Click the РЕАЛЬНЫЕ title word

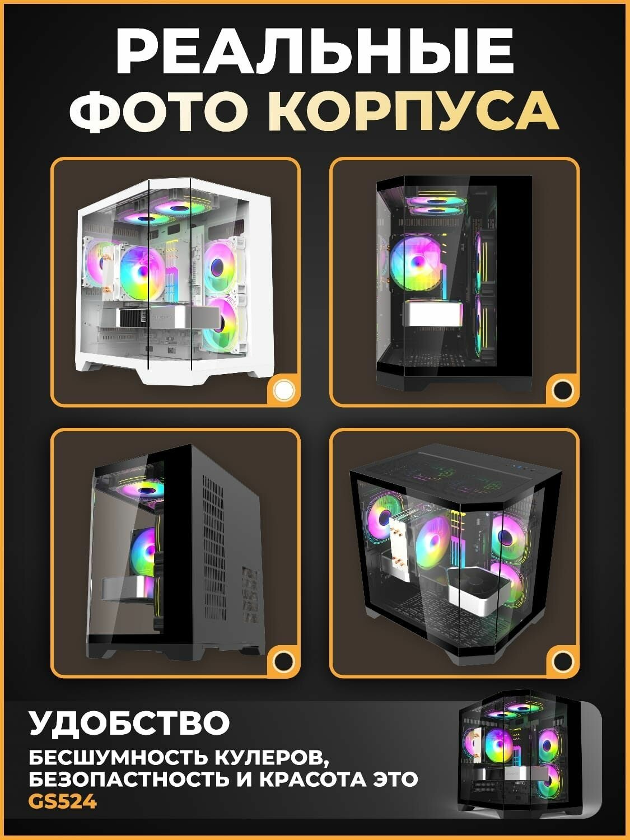point(315,49)
